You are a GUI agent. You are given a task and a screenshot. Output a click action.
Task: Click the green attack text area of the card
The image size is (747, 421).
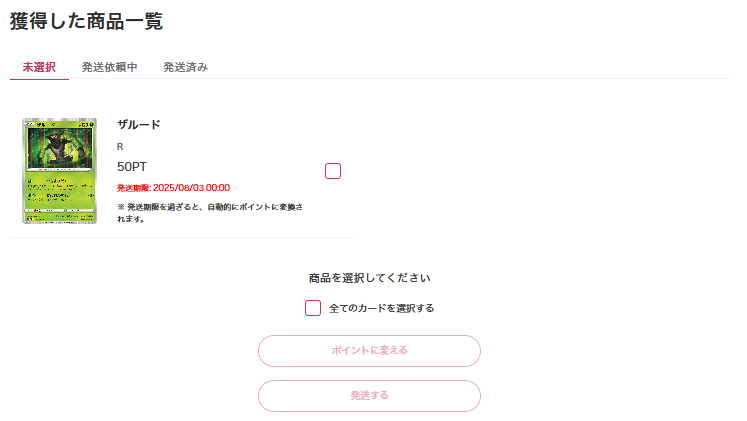click(60, 191)
